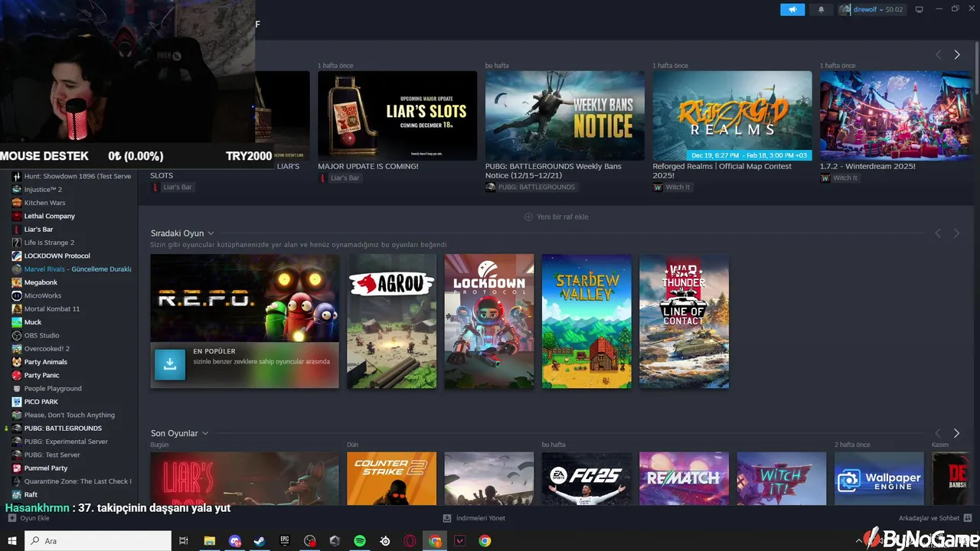This screenshot has width=980, height=551.
Task: Click Oyun Ekle to add a game
Action: (x=29, y=518)
